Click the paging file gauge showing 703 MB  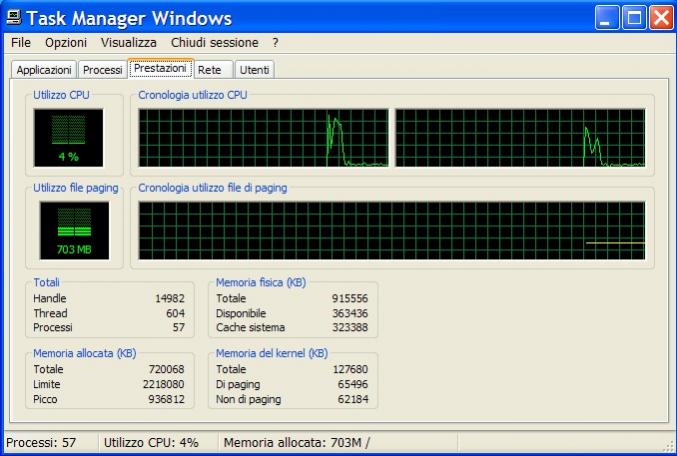click(74, 231)
